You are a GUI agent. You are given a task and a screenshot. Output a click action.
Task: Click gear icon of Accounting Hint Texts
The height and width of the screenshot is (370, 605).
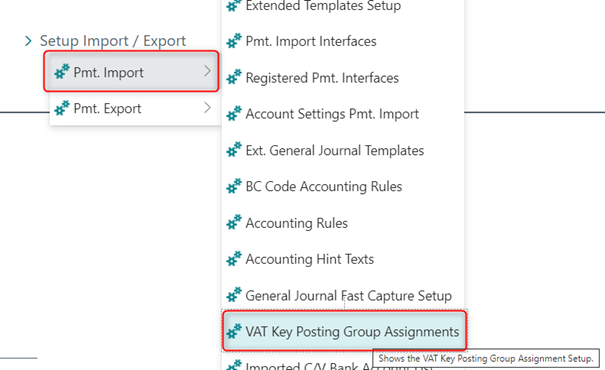coord(234,258)
